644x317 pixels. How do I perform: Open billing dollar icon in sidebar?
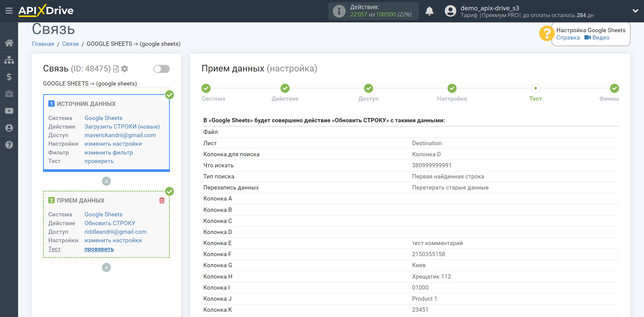tap(9, 77)
